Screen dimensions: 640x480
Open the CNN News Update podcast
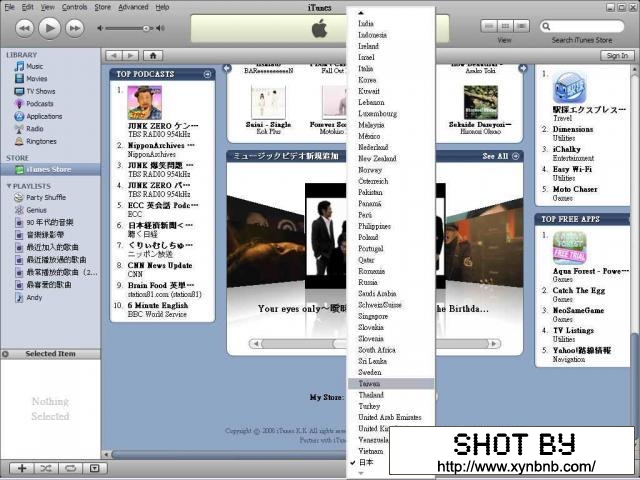[160, 265]
